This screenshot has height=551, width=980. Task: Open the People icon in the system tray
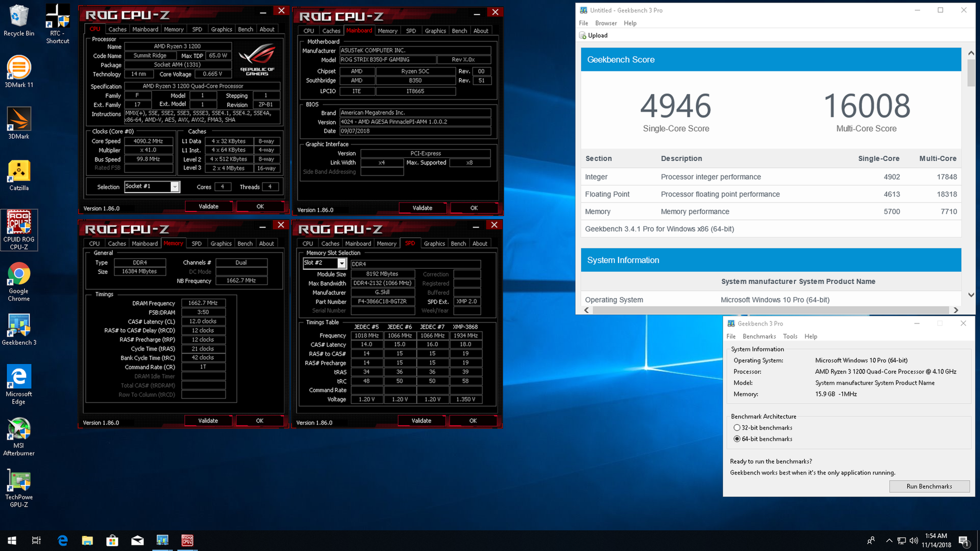871,540
